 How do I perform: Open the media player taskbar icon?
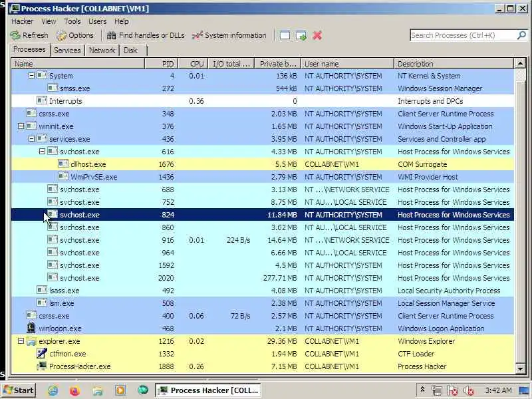[120, 390]
